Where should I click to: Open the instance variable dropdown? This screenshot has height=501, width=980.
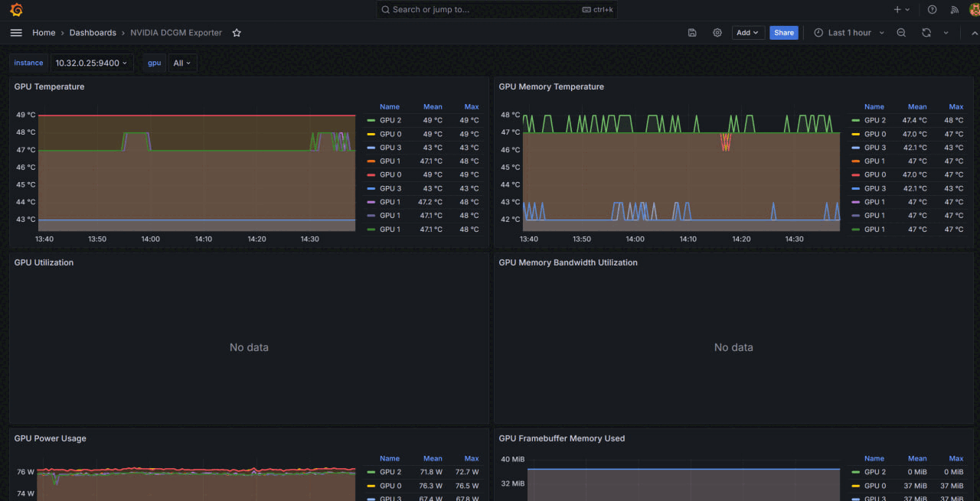coord(91,63)
